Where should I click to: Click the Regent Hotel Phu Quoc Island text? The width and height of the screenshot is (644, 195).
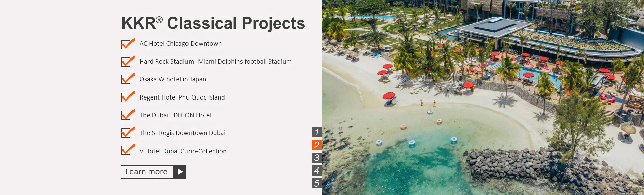point(182,97)
